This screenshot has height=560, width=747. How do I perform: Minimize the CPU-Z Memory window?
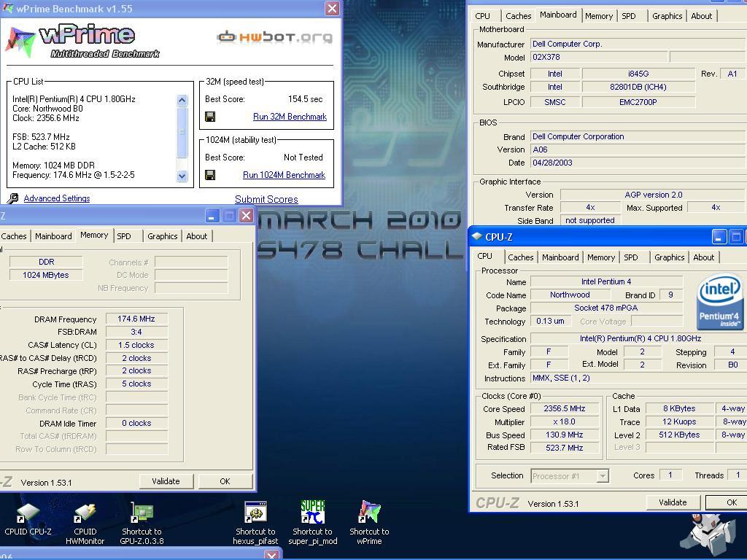pyautogui.click(x=212, y=216)
